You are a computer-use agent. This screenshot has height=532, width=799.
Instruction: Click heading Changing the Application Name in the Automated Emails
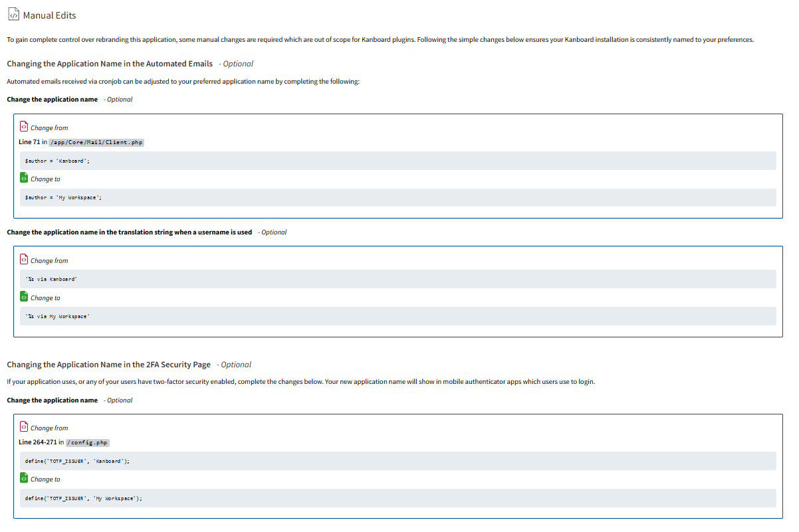point(110,64)
